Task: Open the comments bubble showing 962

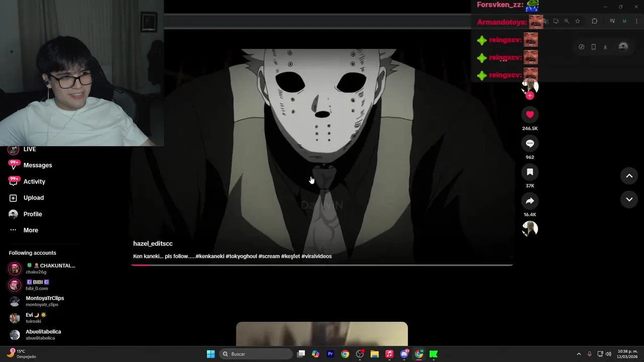Action: click(x=530, y=143)
